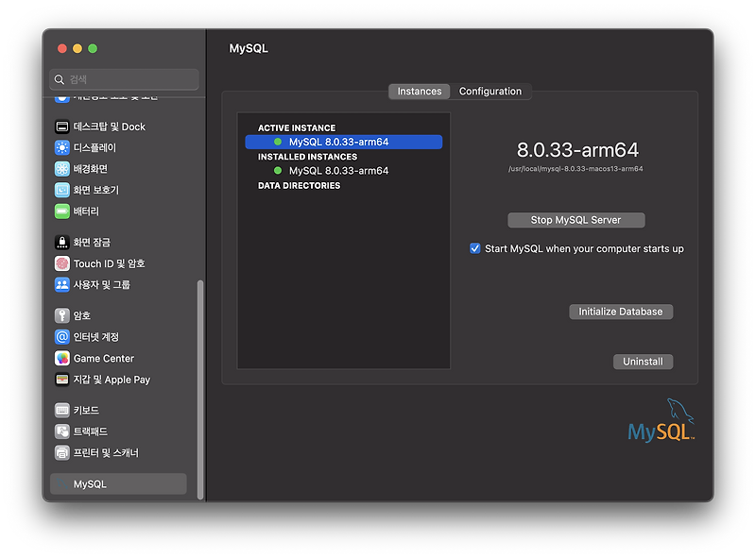This screenshot has height=558, width=756.
Task: Open the 인터넷 계정 at-sign icon
Action: pos(61,337)
